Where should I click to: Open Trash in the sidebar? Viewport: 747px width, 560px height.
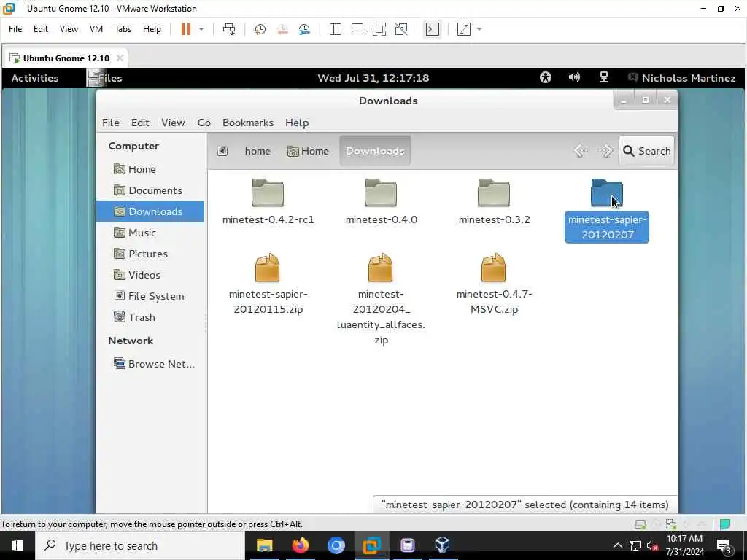150,317
